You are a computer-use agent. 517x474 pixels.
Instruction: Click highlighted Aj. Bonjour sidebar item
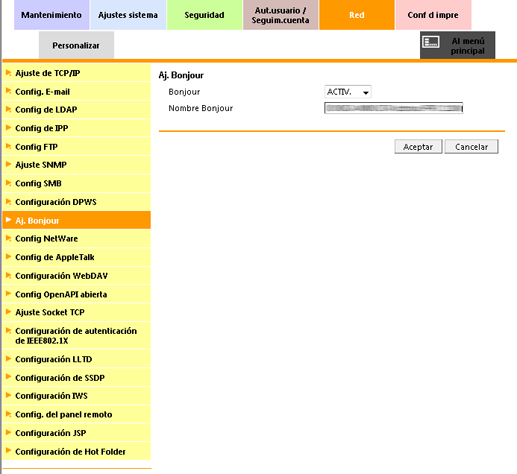[x=76, y=220]
